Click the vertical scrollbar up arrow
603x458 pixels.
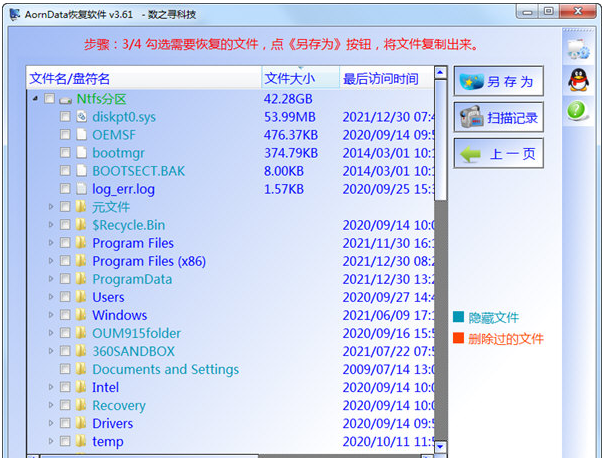click(x=440, y=72)
